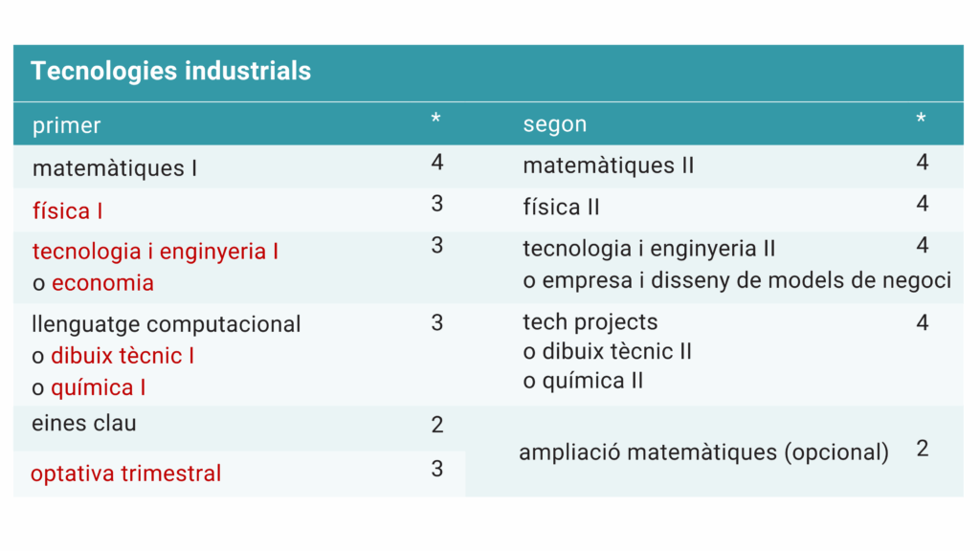This screenshot has width=980, height=551.
Task: Click the "eines clau" row
Action: 84,423
